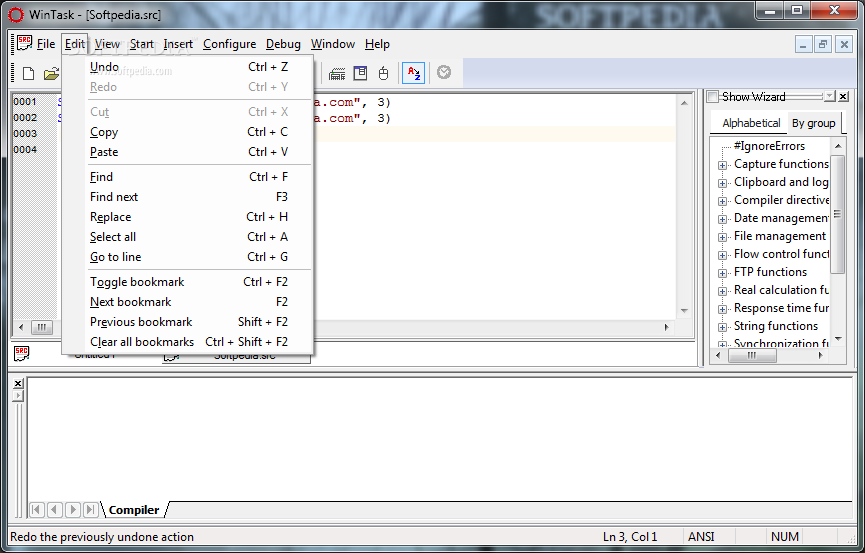The image size is (865, 553).
Task: Click the small arrow button under output pane X
Action: [18, 396]
